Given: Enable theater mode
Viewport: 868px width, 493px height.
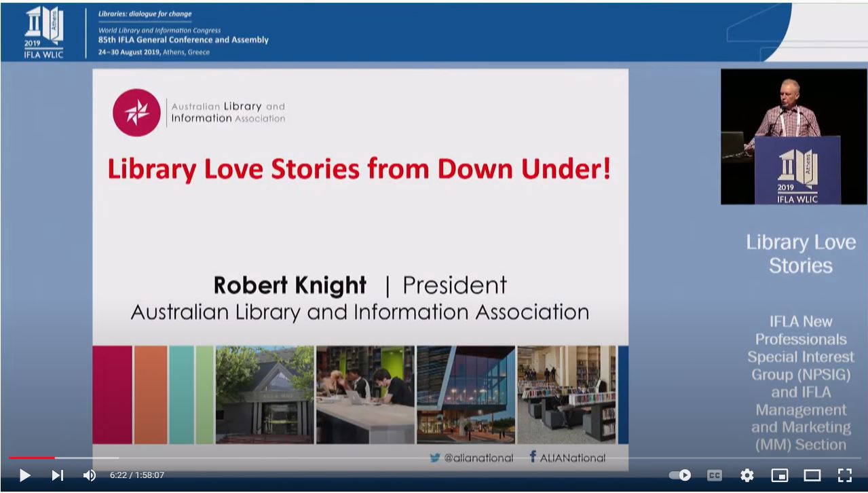Looking at the screenshot, I should [x=812, y=475].
